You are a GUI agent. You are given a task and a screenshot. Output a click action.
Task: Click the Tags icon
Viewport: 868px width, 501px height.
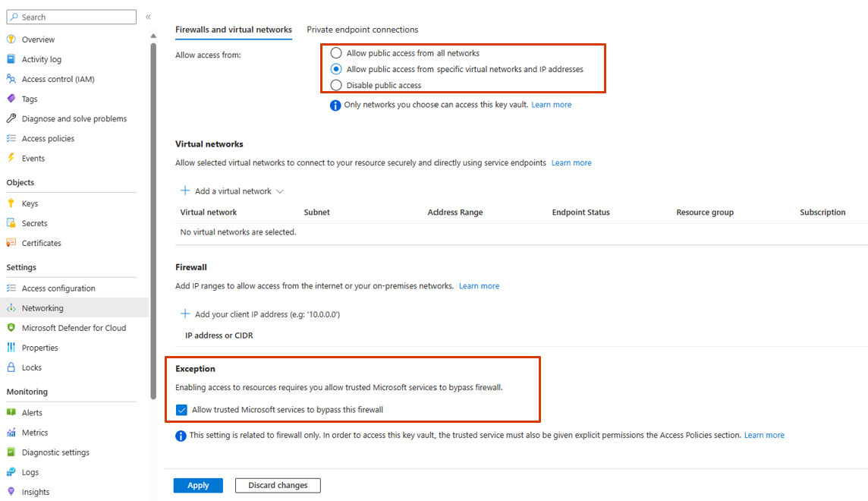(x=11, y=99)
